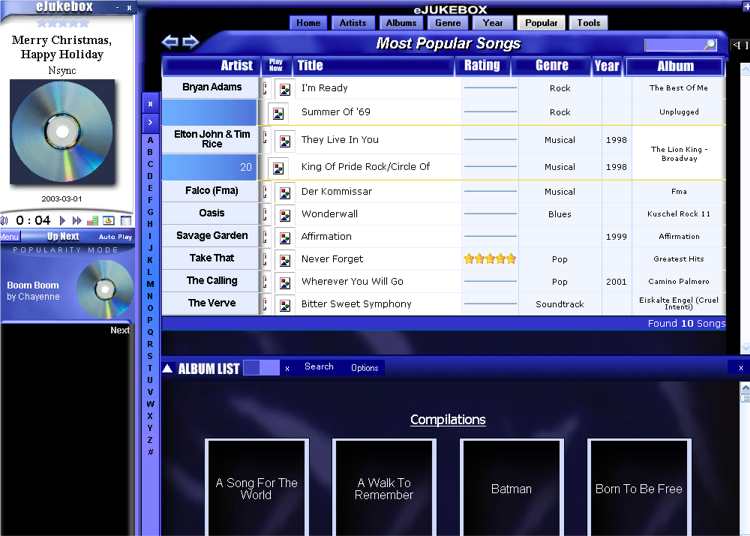Toggle Auto Play in Up Next
Viewport: 750px width, 536px height.
click(115, 237)
